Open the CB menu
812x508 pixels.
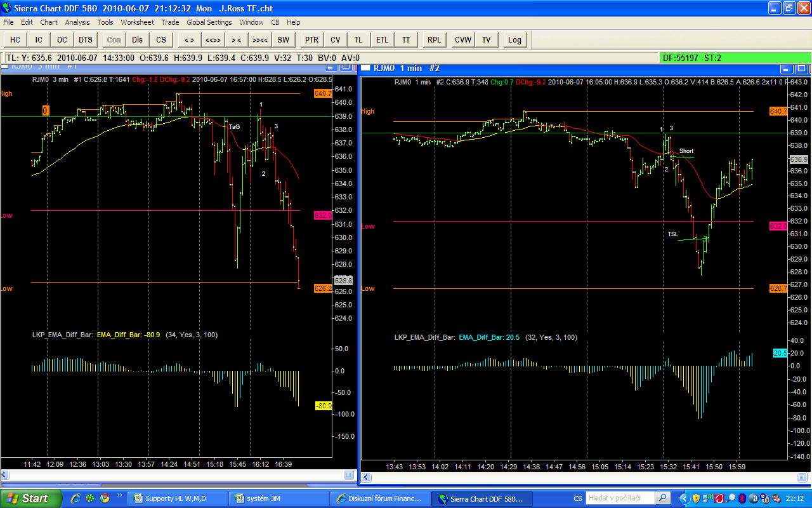[275, 22]
